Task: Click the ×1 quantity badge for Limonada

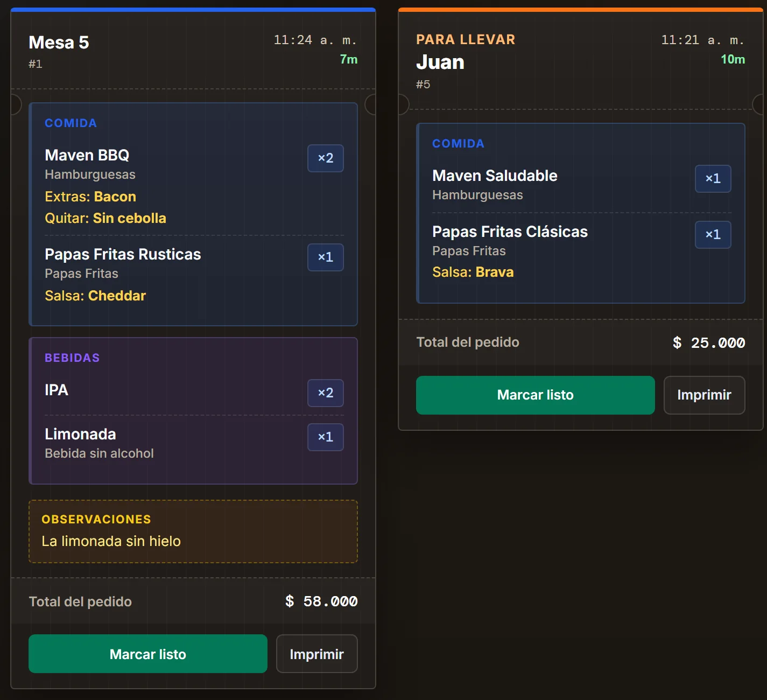Action: click(326, 437)
